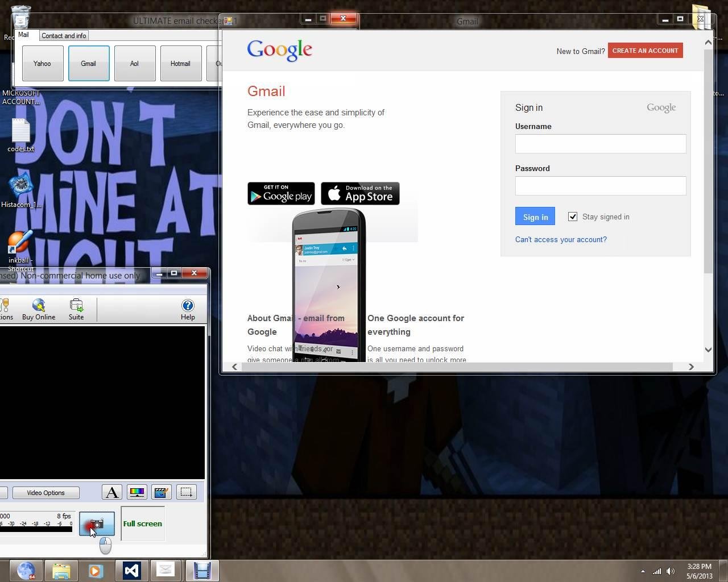Click the Aol mail button

tap(135, 64)
